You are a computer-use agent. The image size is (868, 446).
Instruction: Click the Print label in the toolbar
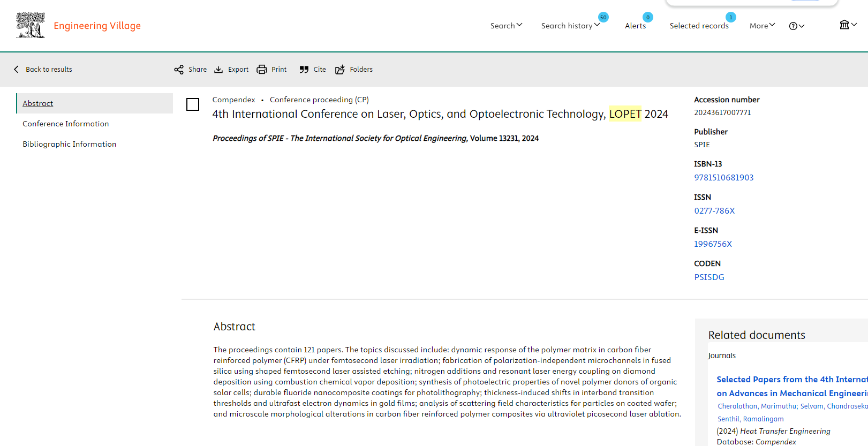279,70
